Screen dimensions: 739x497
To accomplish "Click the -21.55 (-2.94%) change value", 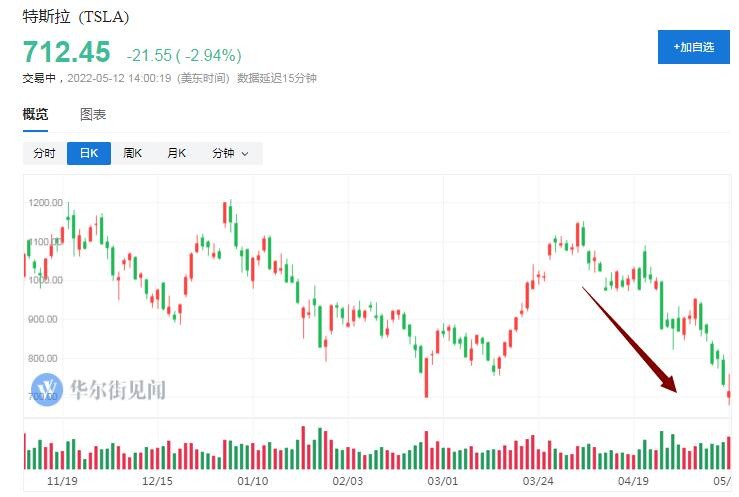I will pyautogui.click(x=184, y=54).
